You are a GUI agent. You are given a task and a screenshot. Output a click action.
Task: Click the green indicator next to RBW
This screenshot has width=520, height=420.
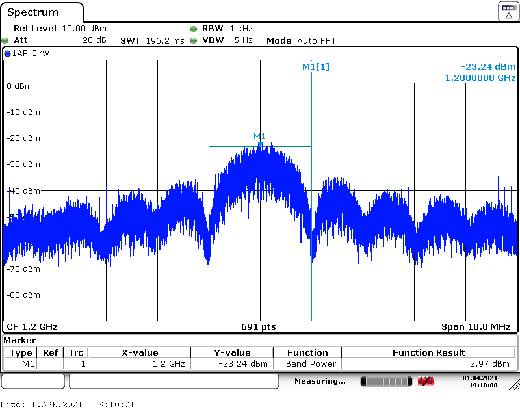[x=193, y=29]
